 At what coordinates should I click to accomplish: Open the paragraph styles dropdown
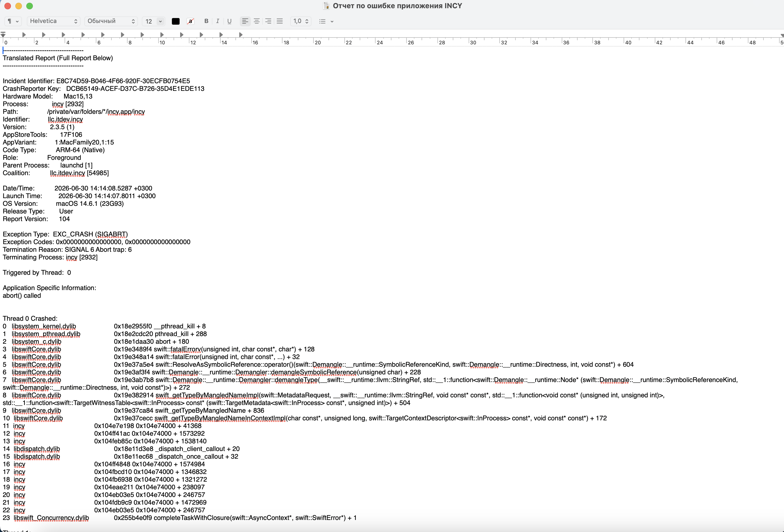13,21
